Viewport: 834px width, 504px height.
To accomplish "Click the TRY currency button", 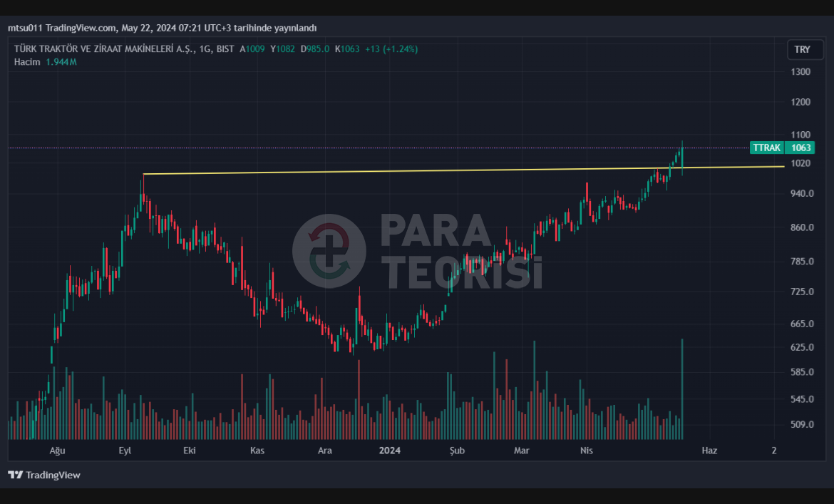I will click(x=805, y=49).
